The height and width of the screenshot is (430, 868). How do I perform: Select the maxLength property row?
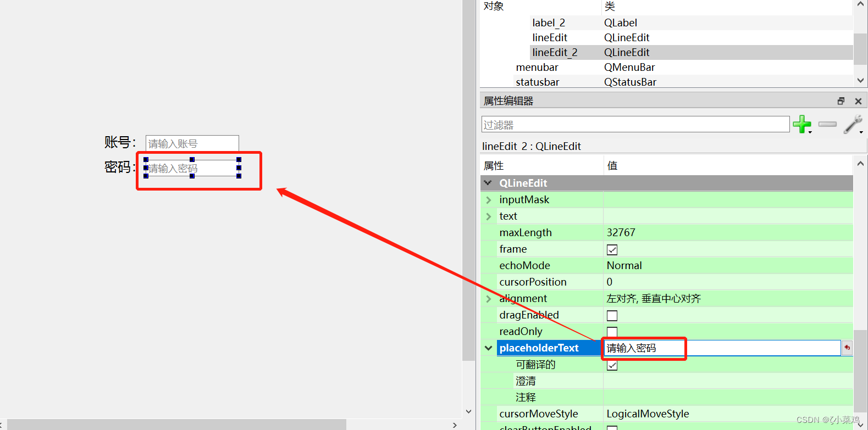(x=666, y=232)
